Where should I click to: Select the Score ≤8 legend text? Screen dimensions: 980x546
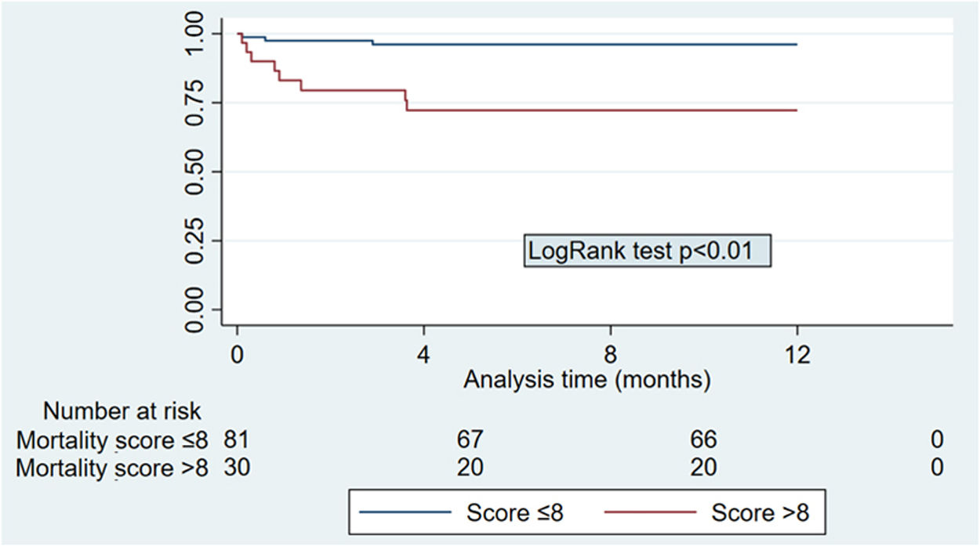[x=514, y=513]
